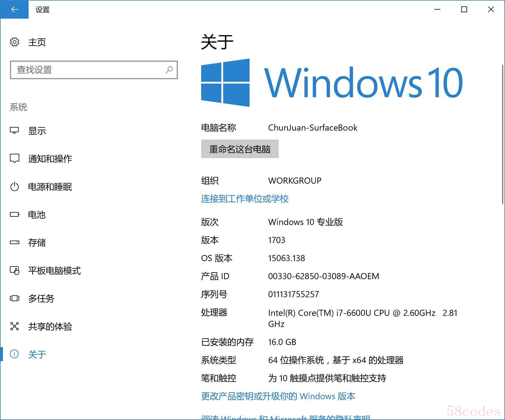This screenshot has height=420, width=505.
Task: Click the Windows 10 logo
Action: tap(332, 83)
